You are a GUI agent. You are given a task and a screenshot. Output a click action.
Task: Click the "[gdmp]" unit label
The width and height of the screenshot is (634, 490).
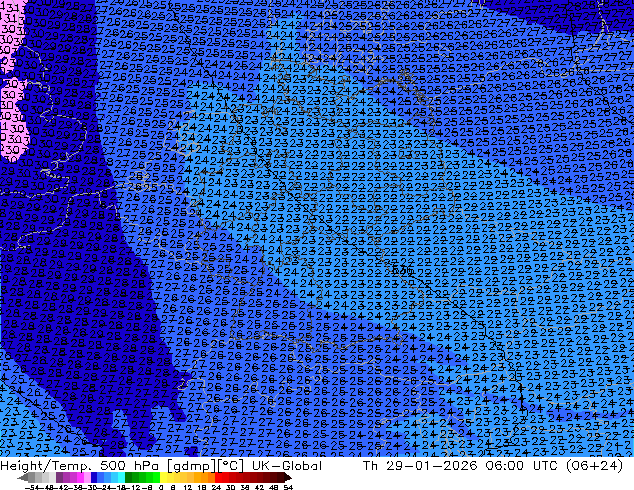[x=192, y=466]
